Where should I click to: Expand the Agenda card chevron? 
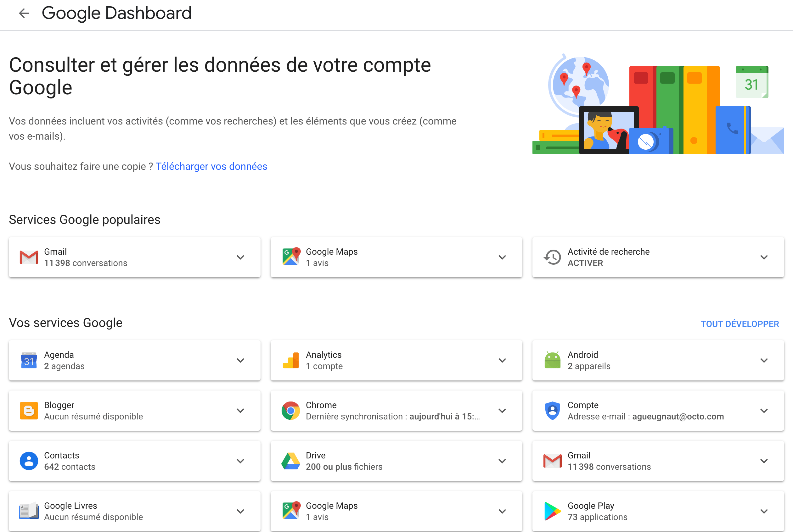pyautogui.click(x=240, y=360)
